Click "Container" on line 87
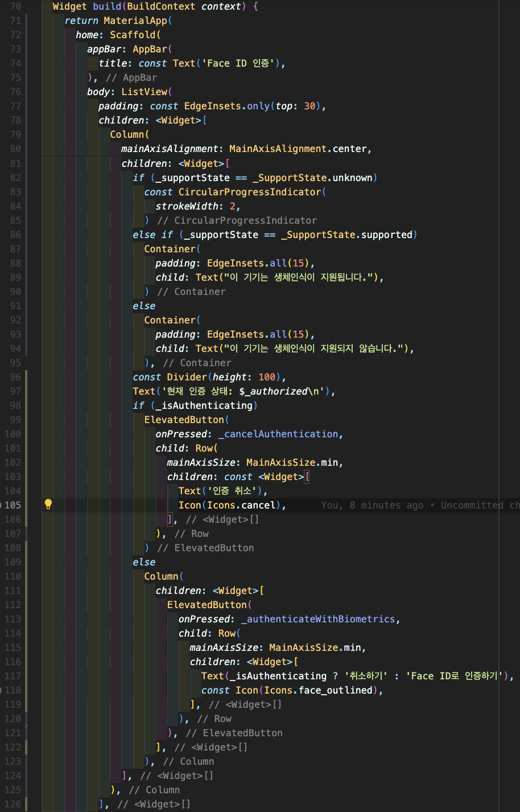 coord(170,249)
